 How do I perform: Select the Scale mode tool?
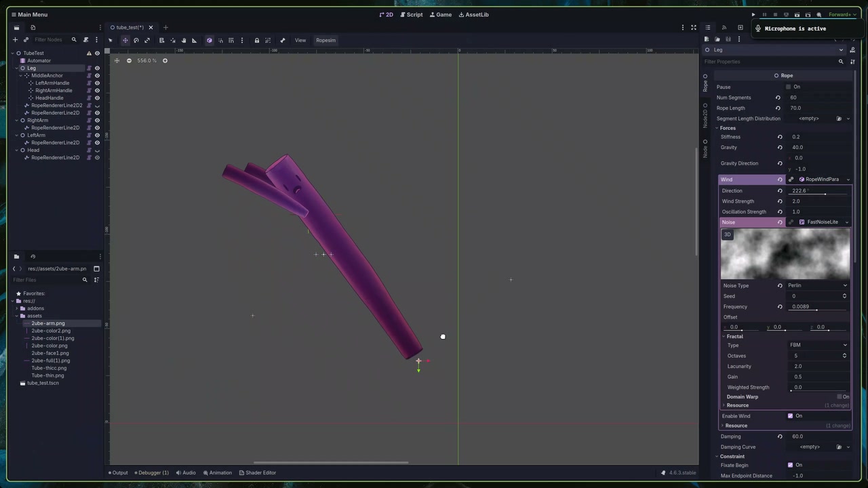(x=147, y=40)
